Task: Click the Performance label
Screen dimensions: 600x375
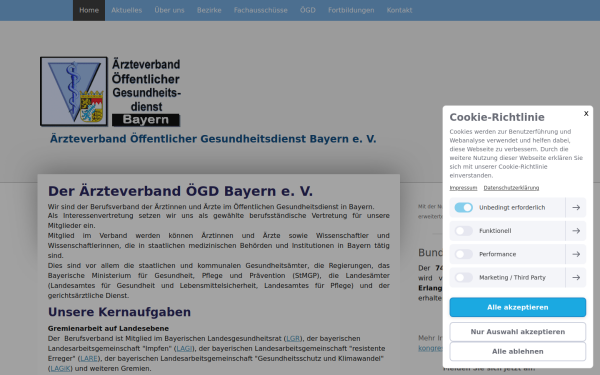Action: pos(497,254)
